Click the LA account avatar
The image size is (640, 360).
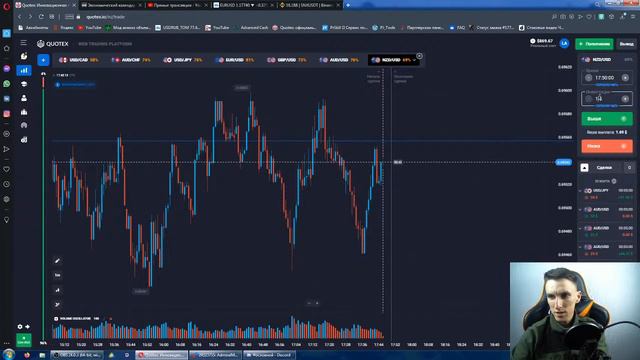564,43
